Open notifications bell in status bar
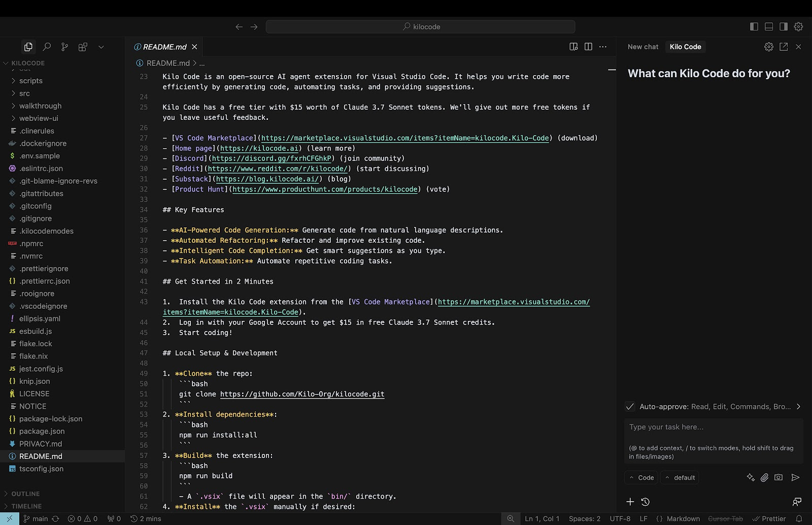 [799, 518]
